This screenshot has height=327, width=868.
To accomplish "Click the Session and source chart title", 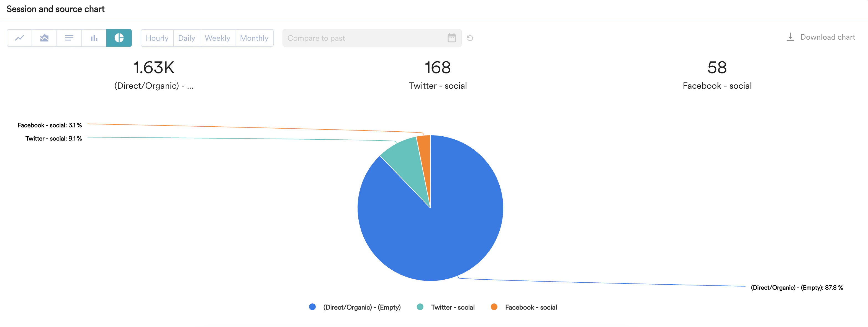I will point(56,9).
